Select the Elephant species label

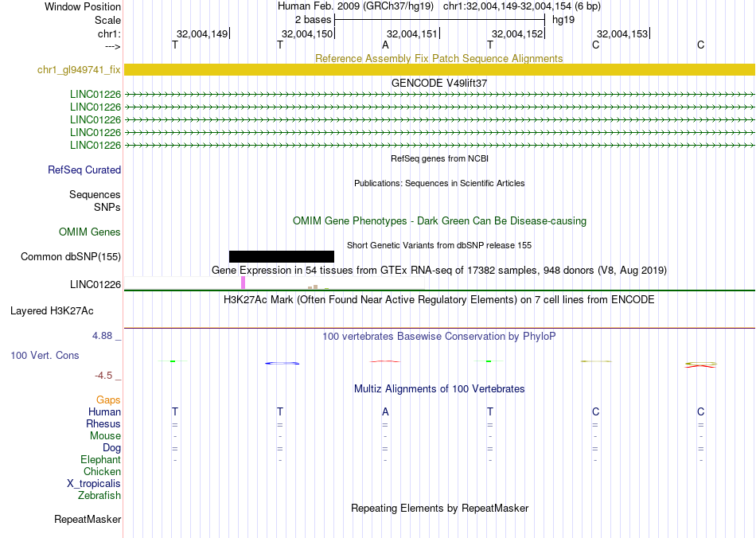(x=101, y=459)
